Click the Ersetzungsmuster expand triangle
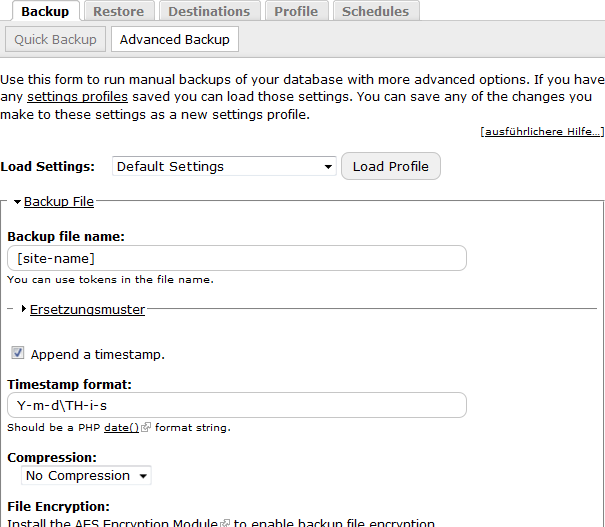The height and width of the screenshot is (527, 605). pyautogui.click(x=24, y=309)
